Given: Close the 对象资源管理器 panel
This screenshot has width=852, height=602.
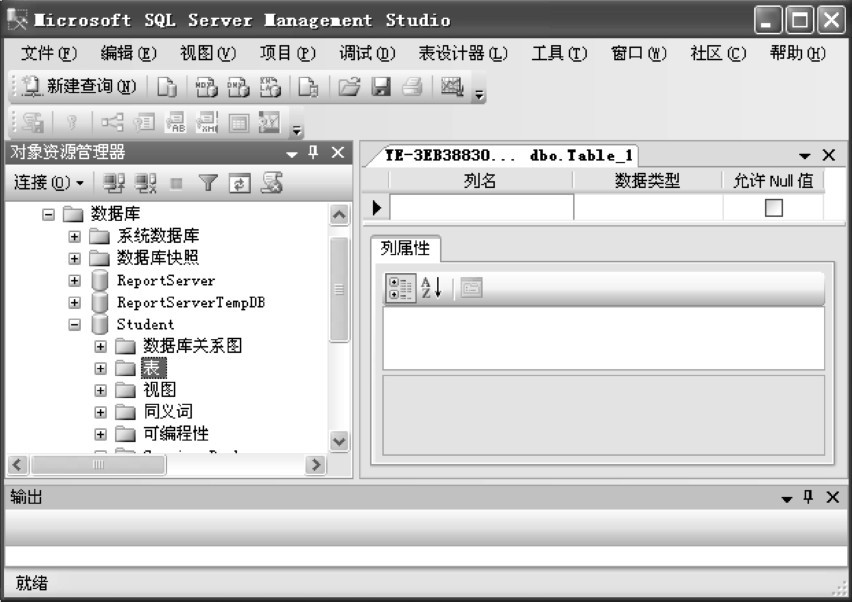Looking at the screenshot, I should tap(338, 153).
